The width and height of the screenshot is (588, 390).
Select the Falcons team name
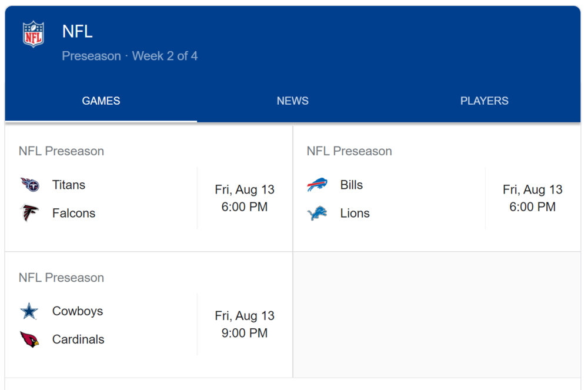[73, 213]
